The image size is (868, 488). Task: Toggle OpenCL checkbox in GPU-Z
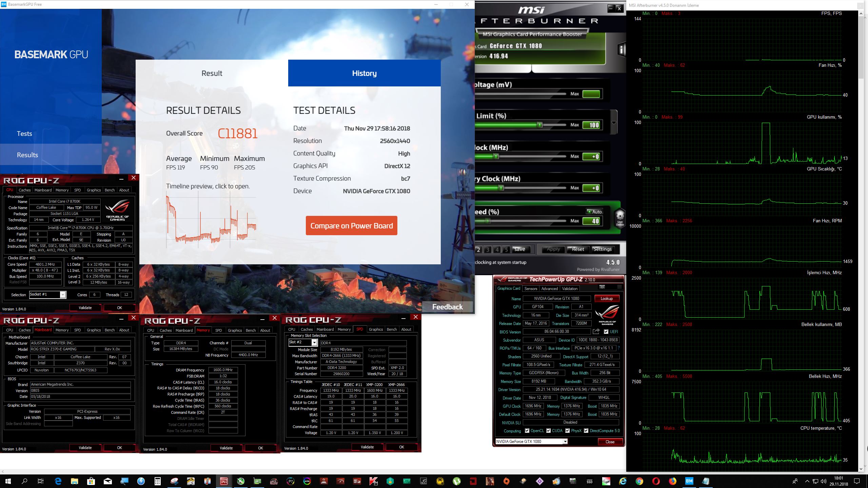(x=527, y=431)
